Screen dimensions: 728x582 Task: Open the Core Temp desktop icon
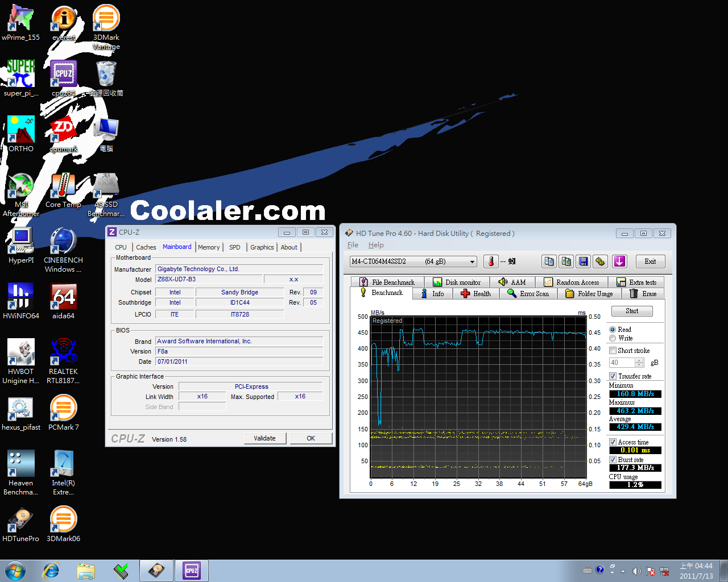(64, 190)
